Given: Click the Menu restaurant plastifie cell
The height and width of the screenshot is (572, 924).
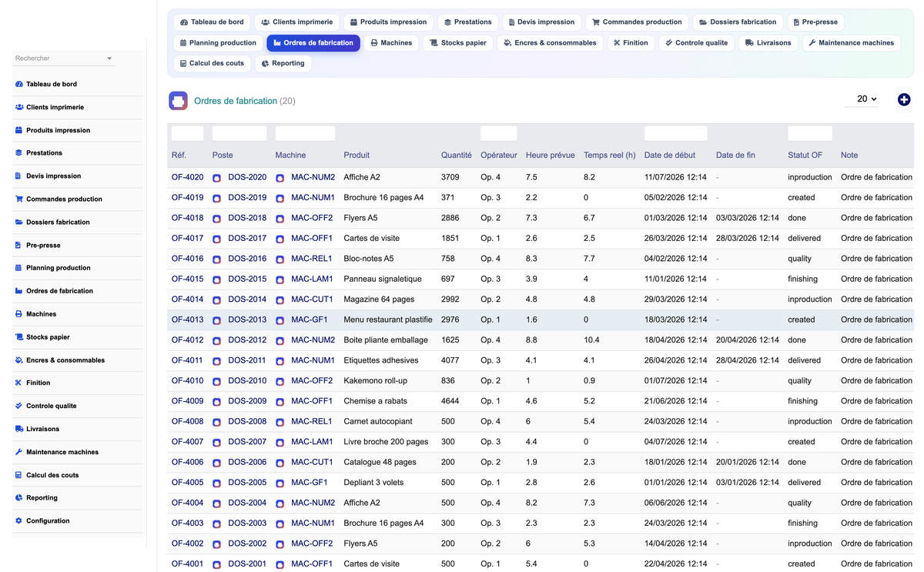Looking at the screenshot, I should (388, 319).
